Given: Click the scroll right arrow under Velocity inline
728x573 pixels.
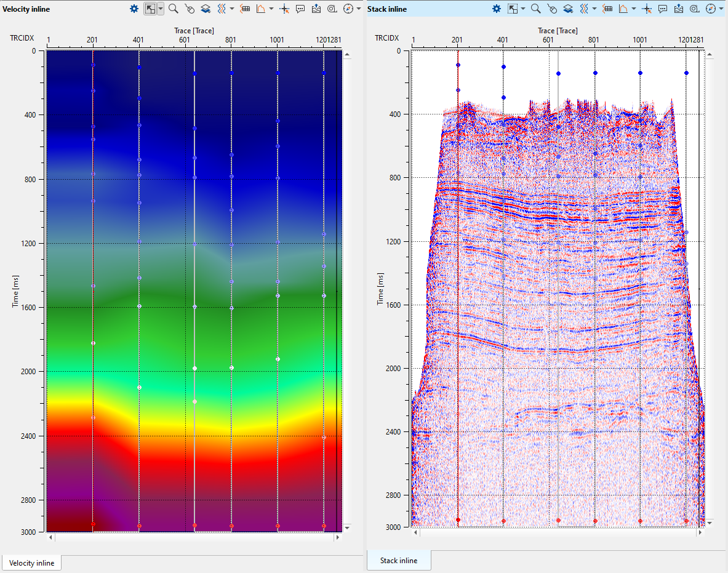Looking at the screenshot, I should click(337, 537).
